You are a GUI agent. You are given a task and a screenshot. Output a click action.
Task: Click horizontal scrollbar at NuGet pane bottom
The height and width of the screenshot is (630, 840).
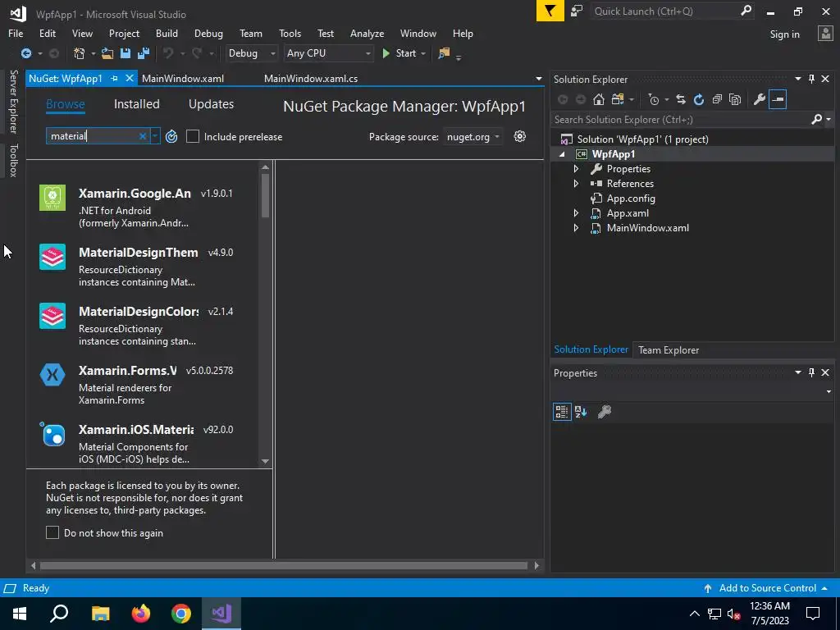pos(284,565)
